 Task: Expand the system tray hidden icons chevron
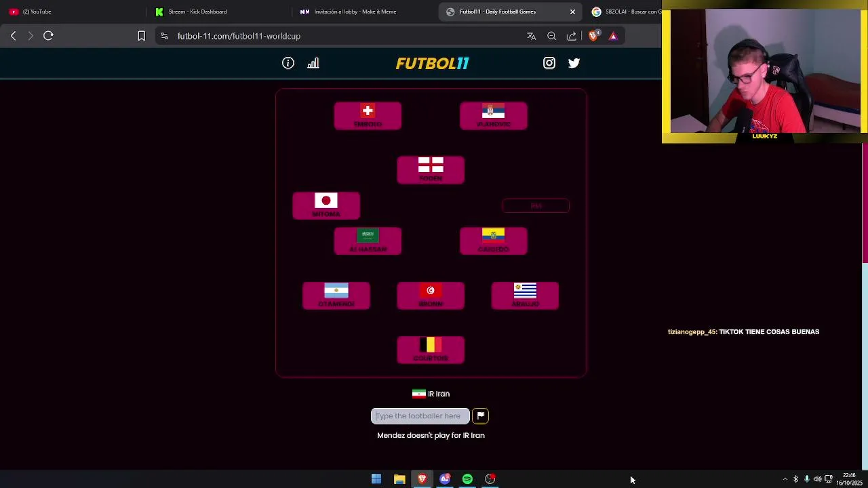tap(785, 479)
